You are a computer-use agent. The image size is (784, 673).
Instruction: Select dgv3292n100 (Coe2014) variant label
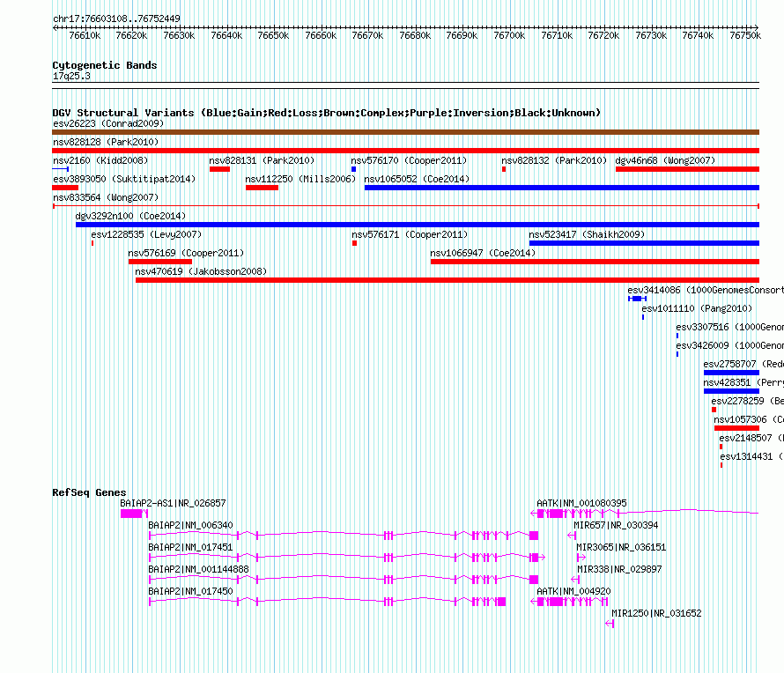(130, 216)
